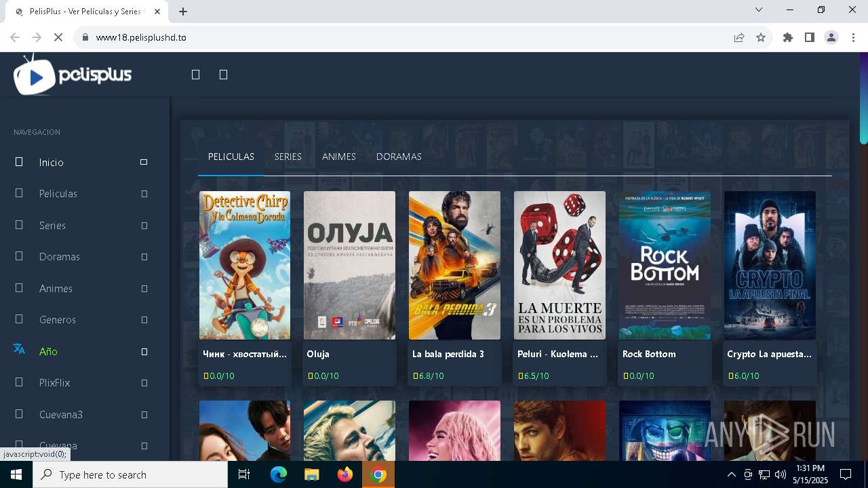Viewport: 868px width, 488px height.
Task: Click the Series sidebar icon
Action: [x=19, y=225]
